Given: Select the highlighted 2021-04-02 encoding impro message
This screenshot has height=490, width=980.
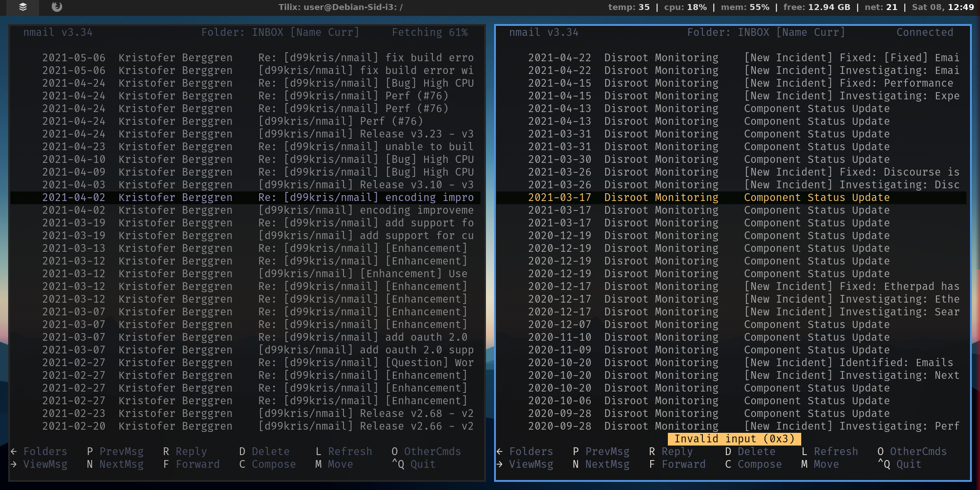Looking at the screenshot, I should point(245,197).
